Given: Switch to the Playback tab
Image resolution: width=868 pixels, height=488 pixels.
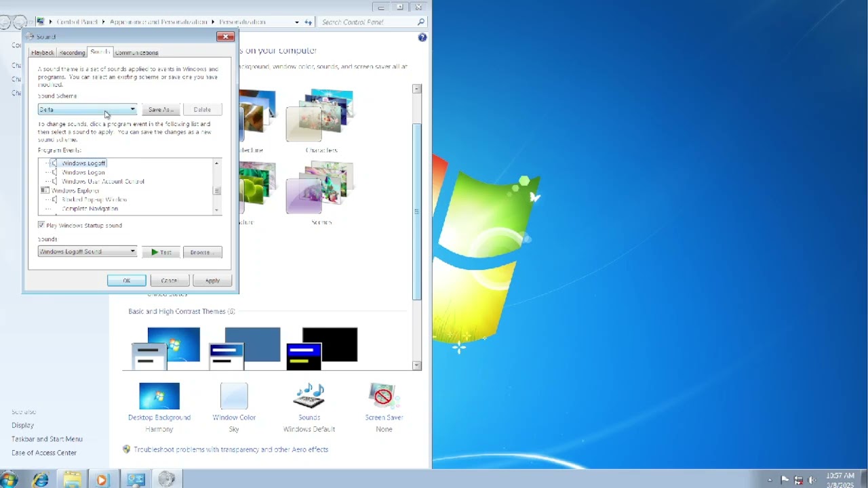Looking at the screenshot, I should click(x=42, y=52).
